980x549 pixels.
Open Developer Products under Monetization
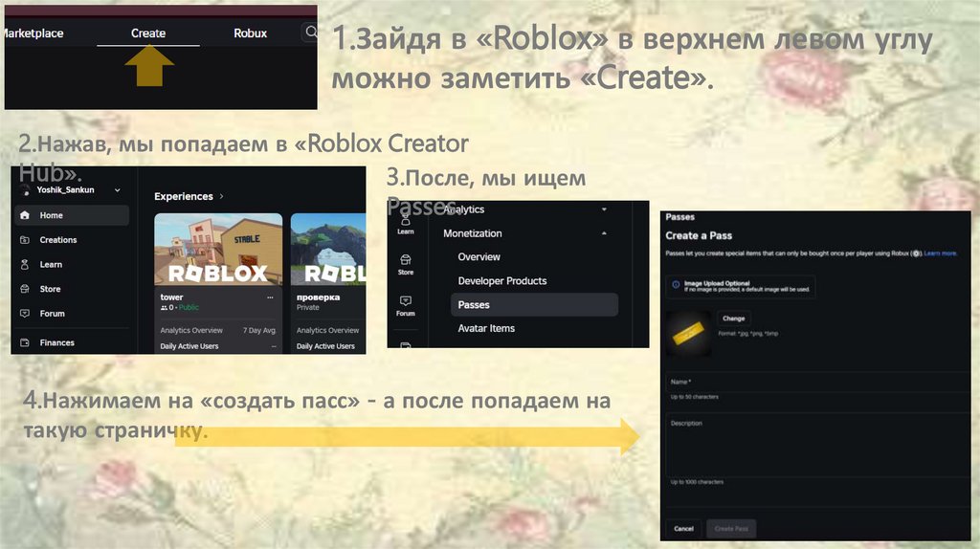coord(501,281)
